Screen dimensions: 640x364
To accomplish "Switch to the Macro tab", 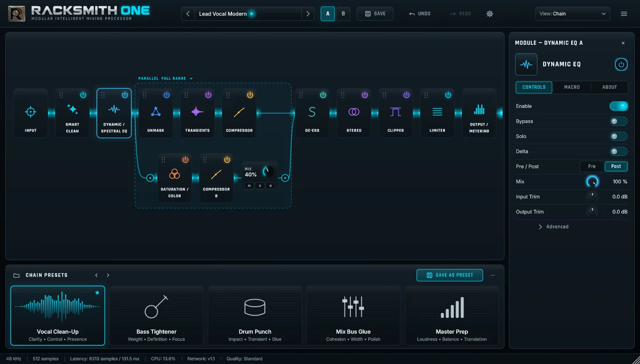I will pos(572,87).
